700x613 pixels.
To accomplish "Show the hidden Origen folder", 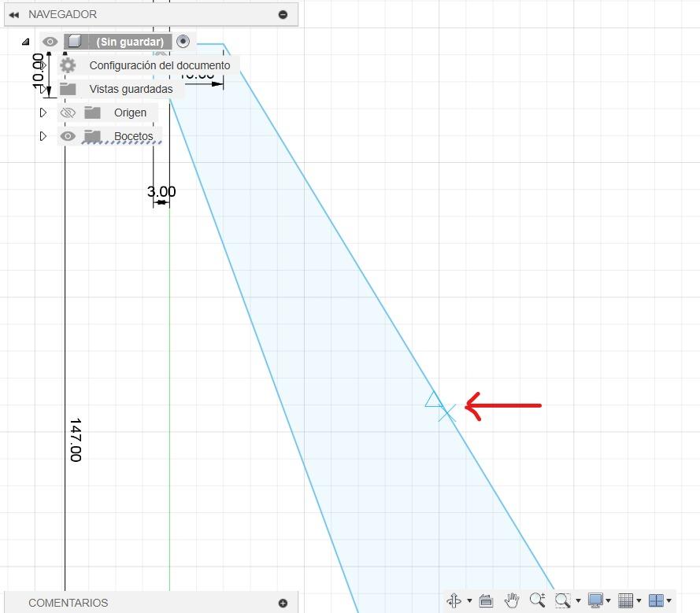I will (68, 113).
